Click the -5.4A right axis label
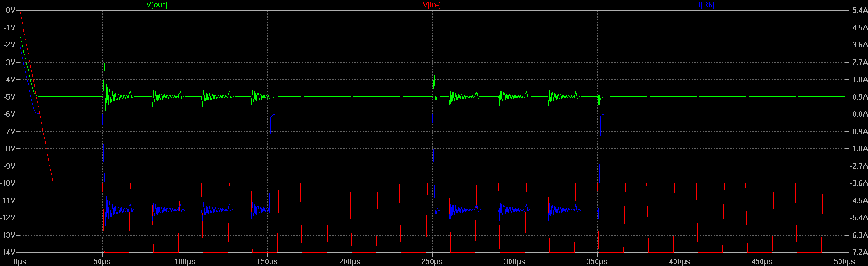 (x=859, y=218)
